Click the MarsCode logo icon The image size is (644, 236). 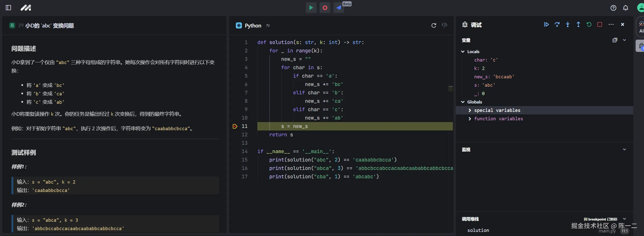point(26,8)
